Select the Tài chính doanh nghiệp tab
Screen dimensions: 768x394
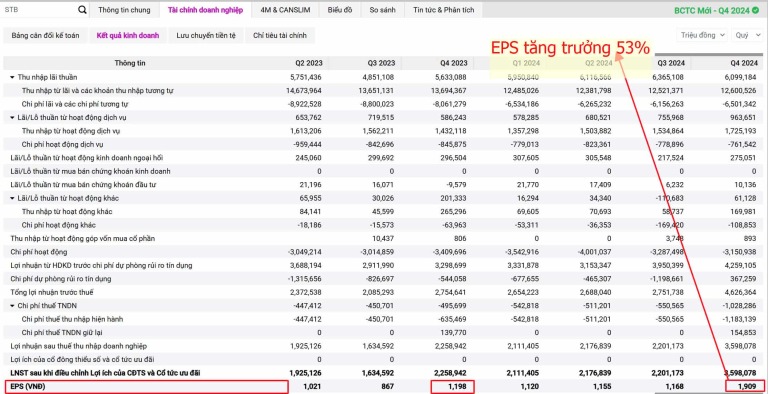click(205, 10)
